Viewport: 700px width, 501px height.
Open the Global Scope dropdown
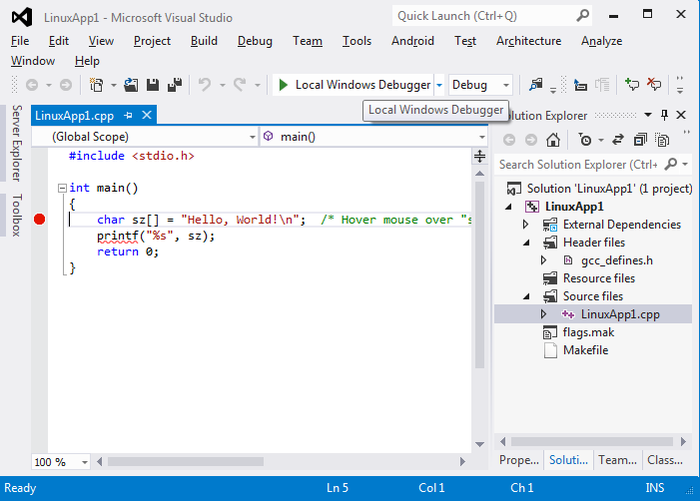(x=147, y=137)
